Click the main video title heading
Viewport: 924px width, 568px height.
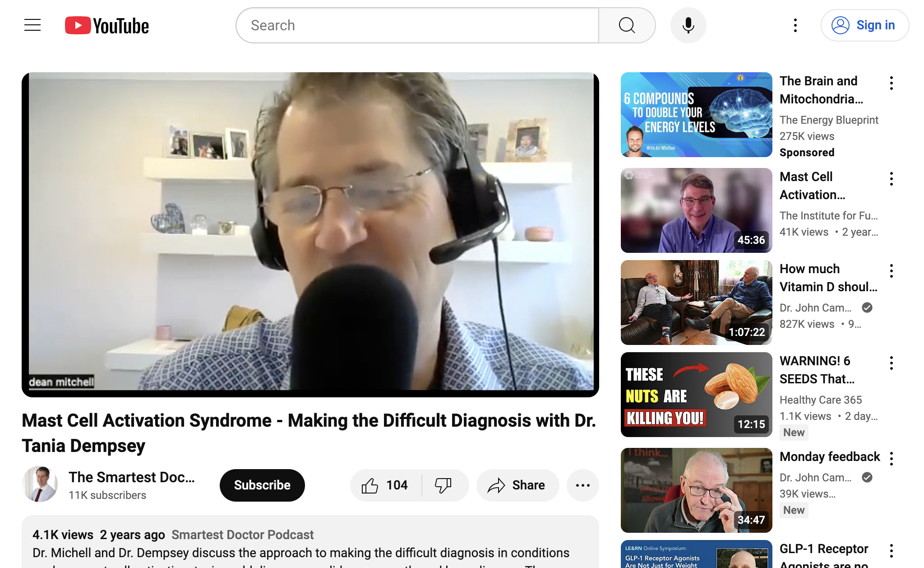tap(309, 433)
